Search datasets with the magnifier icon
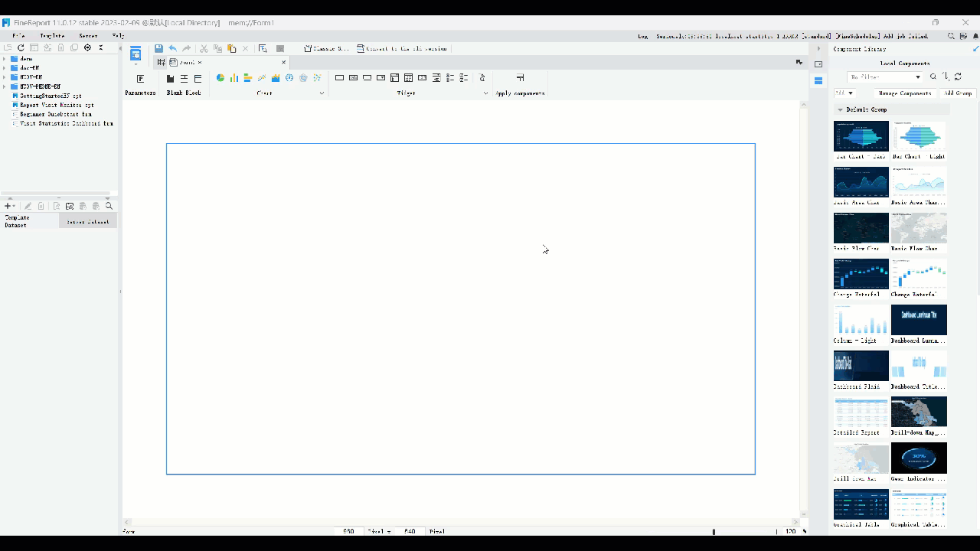Screen dimensions: 980x551 [x=109, y=206]
